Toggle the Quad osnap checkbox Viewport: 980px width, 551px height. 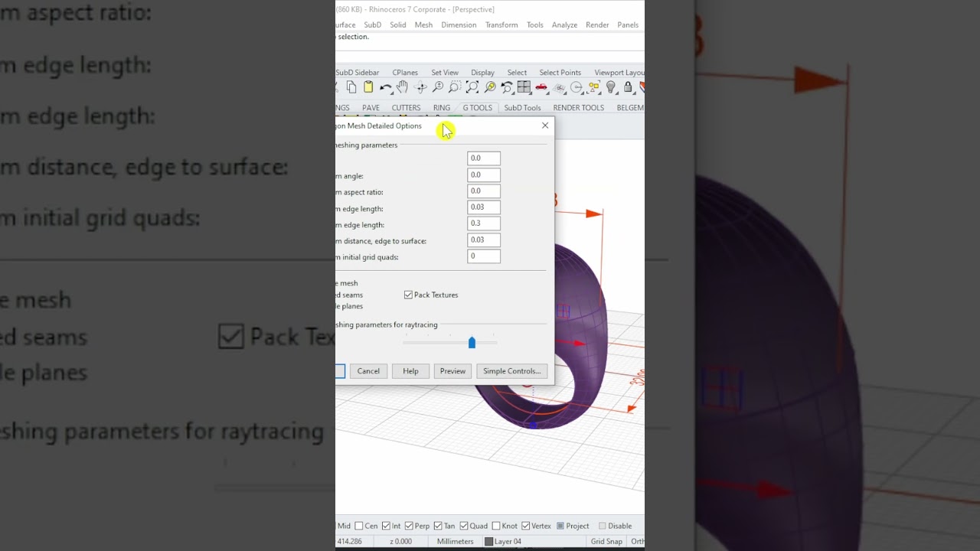tap(464, 526)
